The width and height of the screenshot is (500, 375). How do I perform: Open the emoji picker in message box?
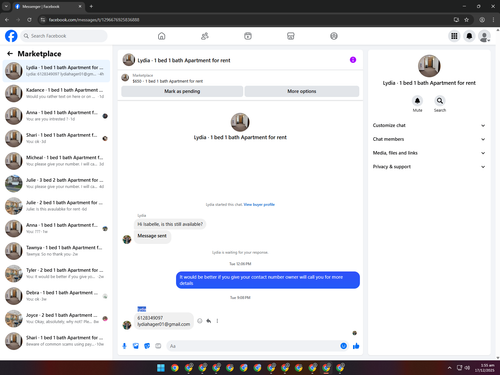[x=344, y=346]
